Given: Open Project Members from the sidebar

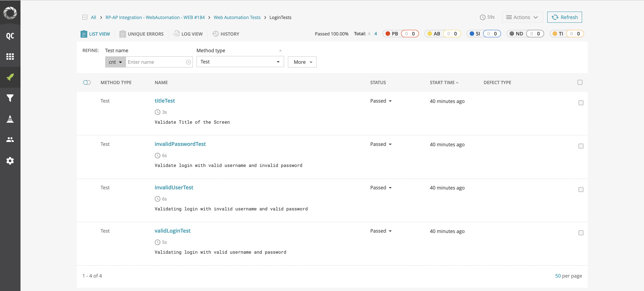Looking at the screenshot, I should [x=10, y=139].
